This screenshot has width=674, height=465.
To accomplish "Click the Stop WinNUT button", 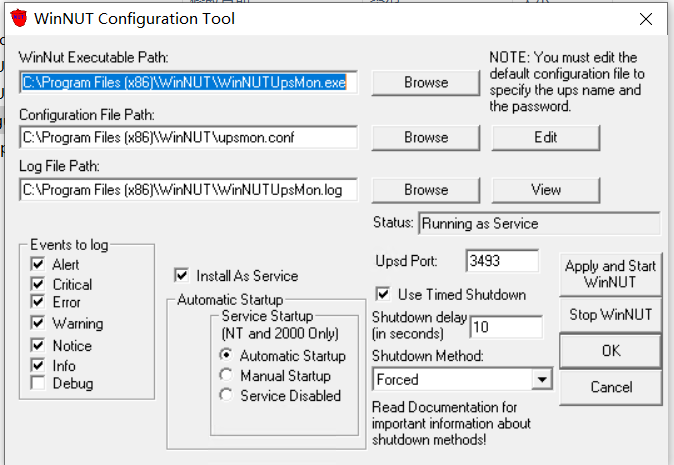I will (x=610, y=315).
